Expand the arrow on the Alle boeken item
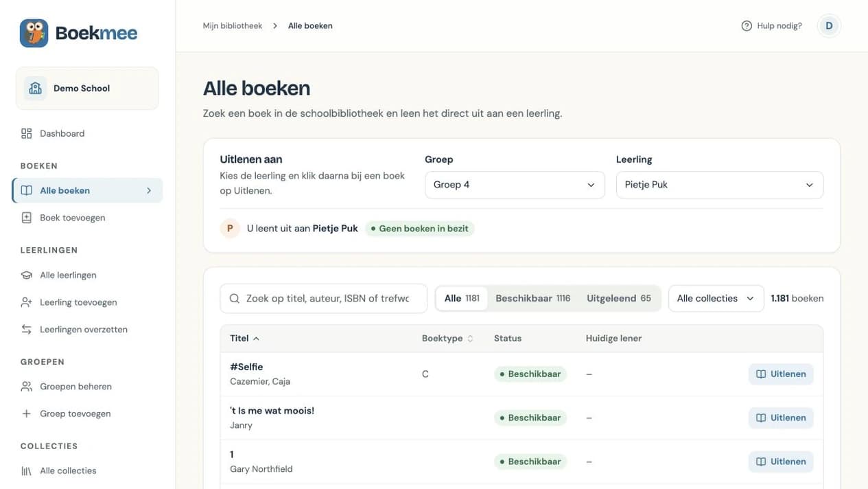Viewport: 868px width, 489px height. pos(149,190)
